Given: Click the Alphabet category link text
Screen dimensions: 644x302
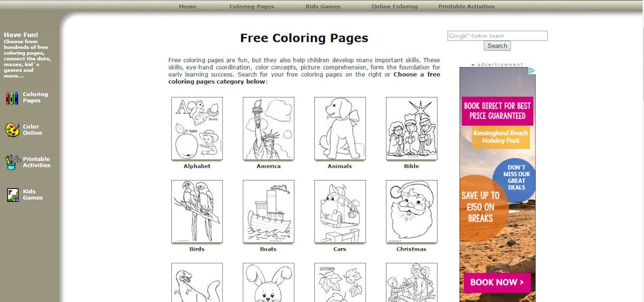Looking at the screenshot, I should (x=197, y=166).
